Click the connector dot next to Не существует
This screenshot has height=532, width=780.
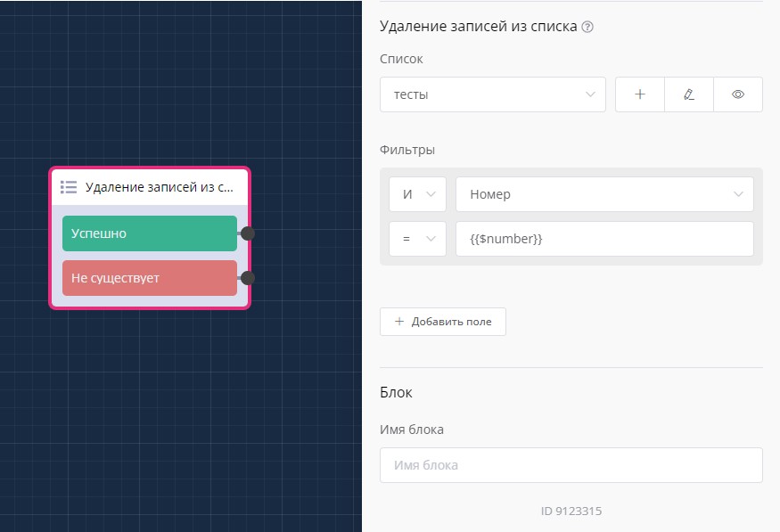pos(248,278)
